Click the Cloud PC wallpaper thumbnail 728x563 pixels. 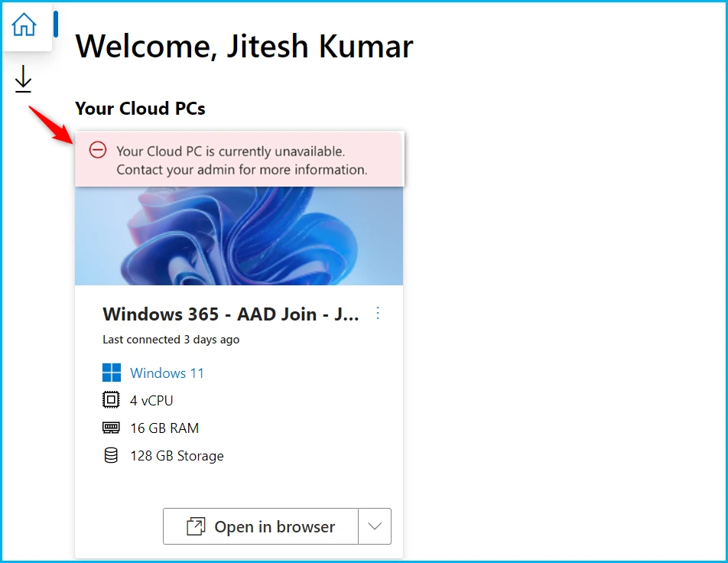click(x=239, y=236)
